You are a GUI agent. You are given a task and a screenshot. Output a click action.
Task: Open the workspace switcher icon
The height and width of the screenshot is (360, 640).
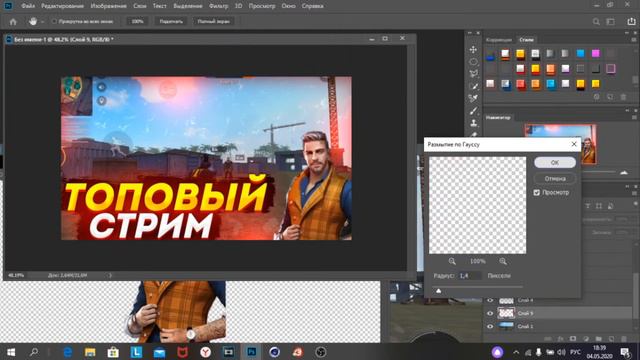click(x=611, y=22)
